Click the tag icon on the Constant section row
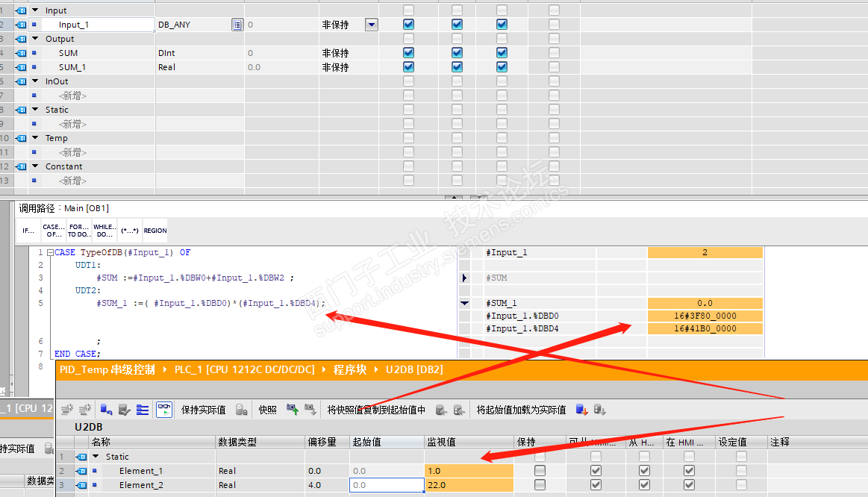868x497 pixels. click(21, 166)
